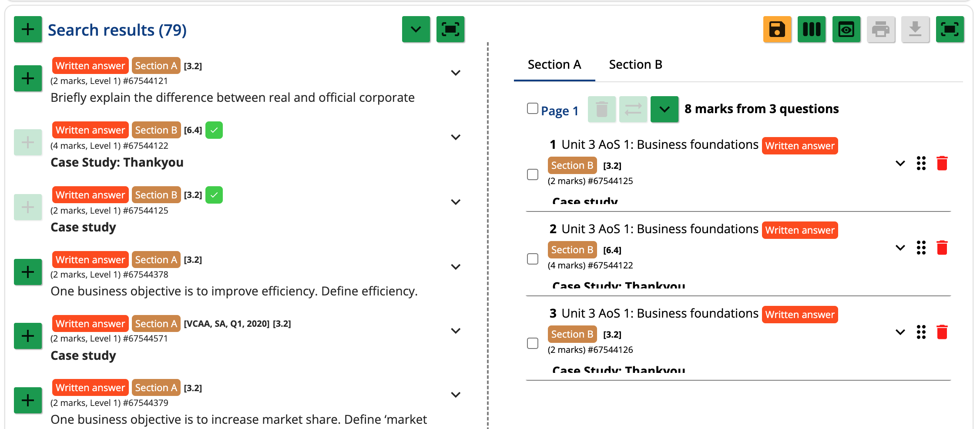This screenshot has height=429, width=980.
Task: Expand search result #67544125 with its chevron
Action: pos(456,202)
